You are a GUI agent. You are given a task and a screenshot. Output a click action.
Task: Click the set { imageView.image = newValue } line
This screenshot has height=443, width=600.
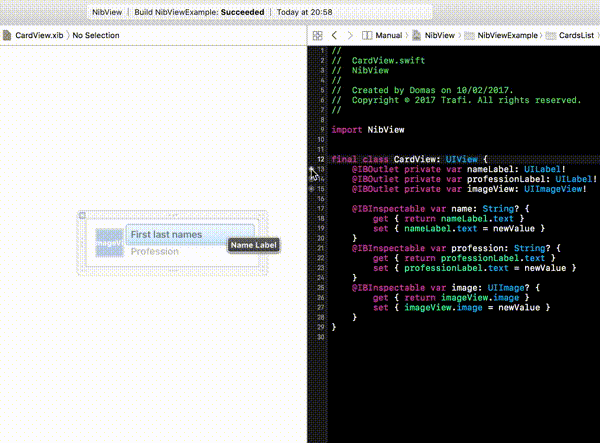pos(461,308)
